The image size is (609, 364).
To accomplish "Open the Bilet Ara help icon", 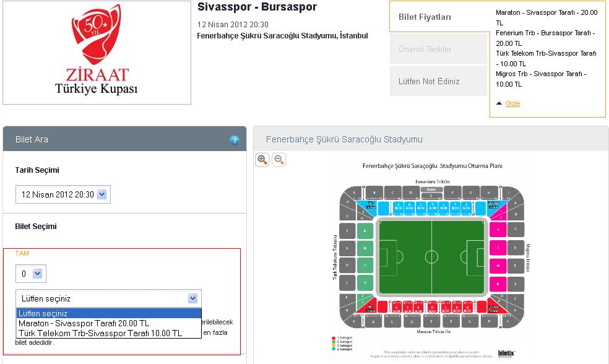I will (234, 141).
